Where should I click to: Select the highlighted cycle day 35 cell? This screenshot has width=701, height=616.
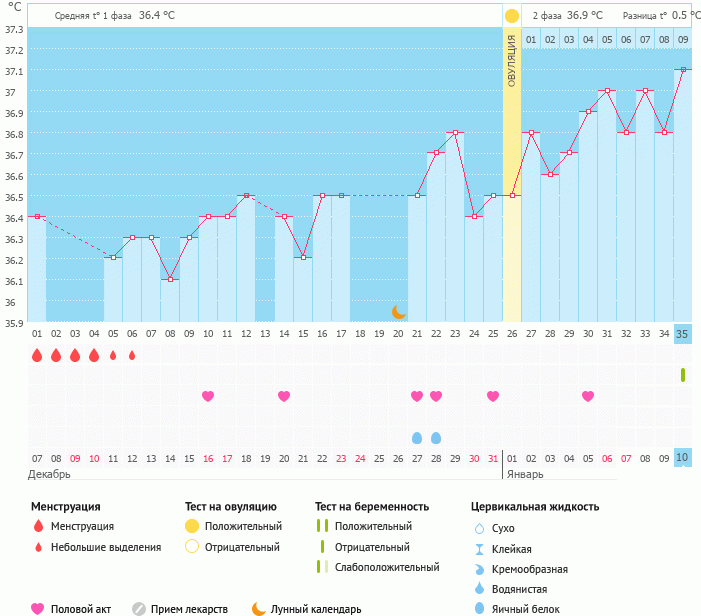coord(683,333)
